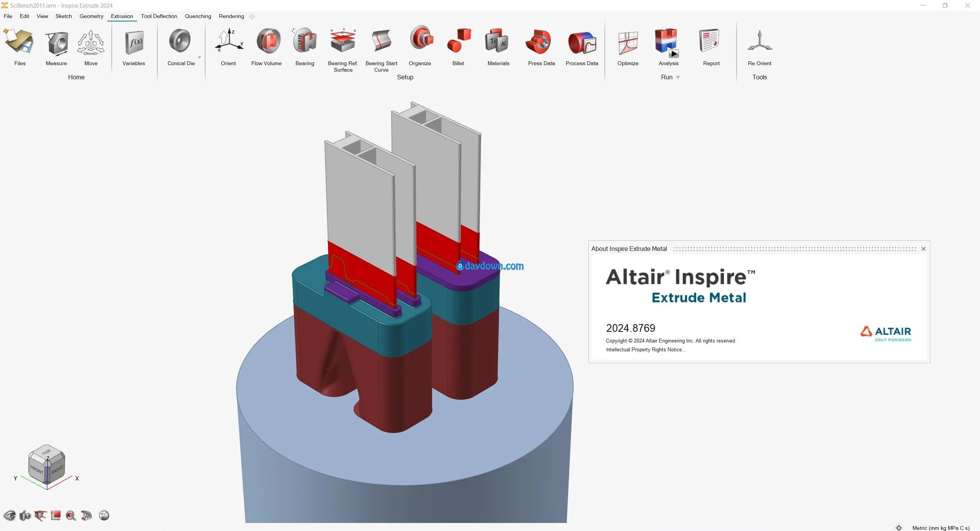
Task: Click the camera snapshot view icon
Action: 25,516
